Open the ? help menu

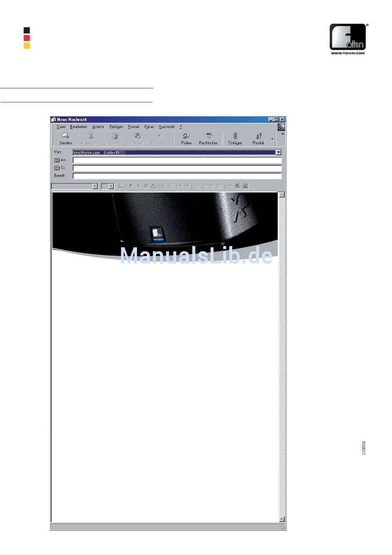click(180, 127)
